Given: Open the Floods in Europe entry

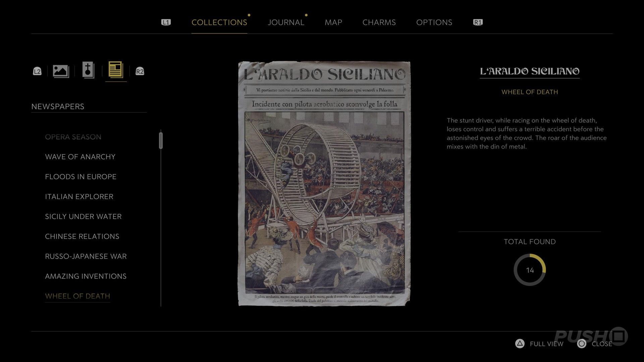Looking at the screenshot, I should [x=80, y=177].
